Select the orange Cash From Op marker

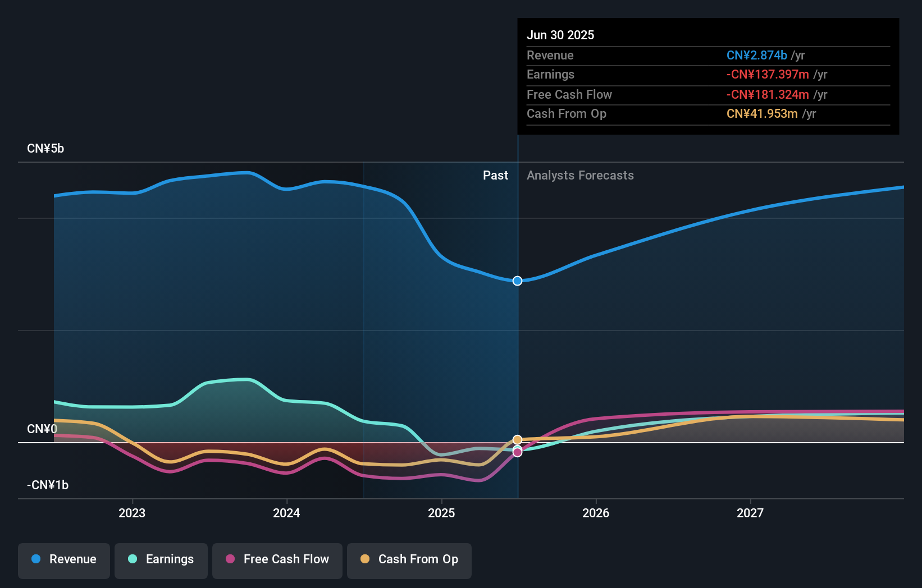click(517, 439)
